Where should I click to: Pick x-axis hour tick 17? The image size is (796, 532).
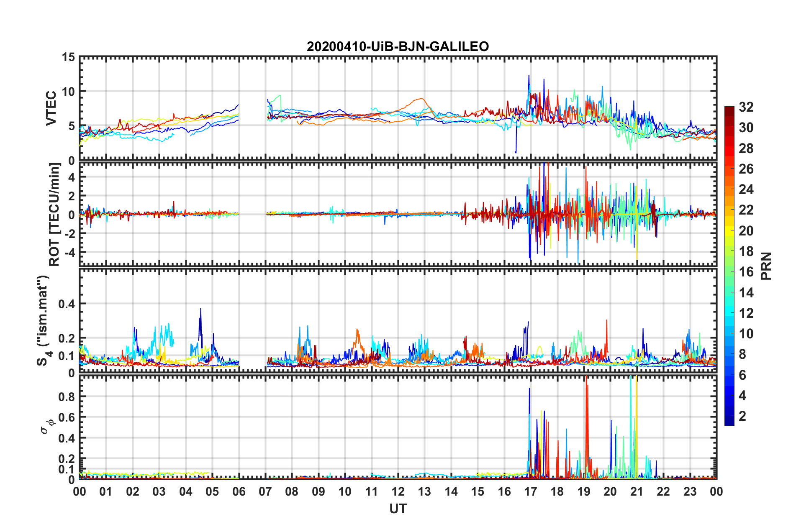coord(531,491)
